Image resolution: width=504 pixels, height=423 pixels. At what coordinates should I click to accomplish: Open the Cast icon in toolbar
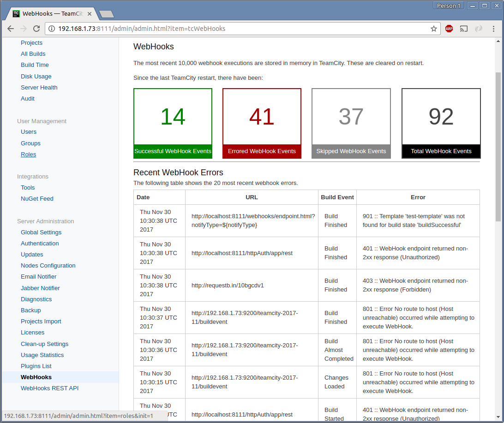point(463,29)
